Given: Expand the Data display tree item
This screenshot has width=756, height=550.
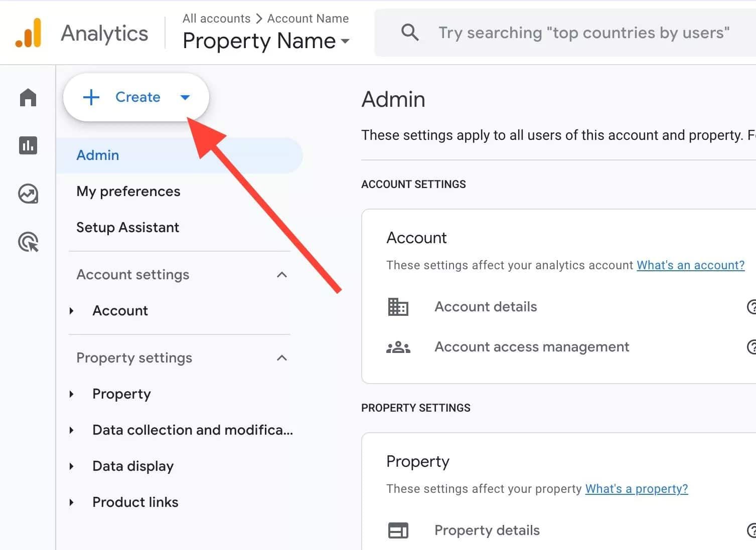Looking at the screenshot, I should point(72,466).
